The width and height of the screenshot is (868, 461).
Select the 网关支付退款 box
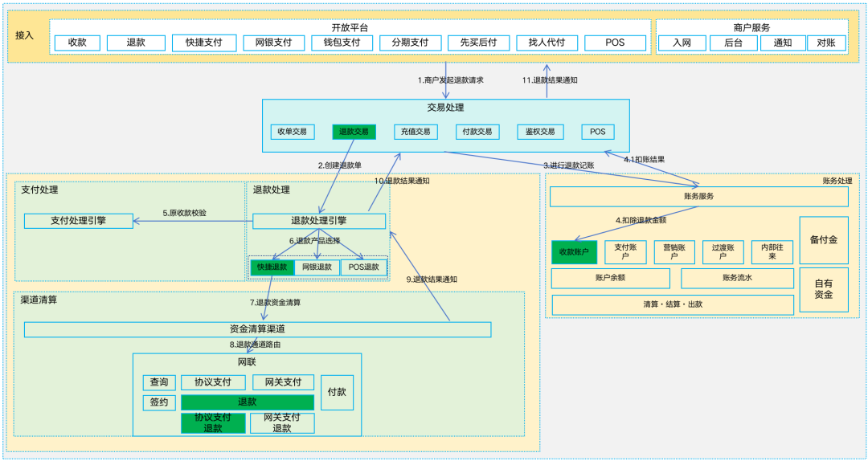282,423
